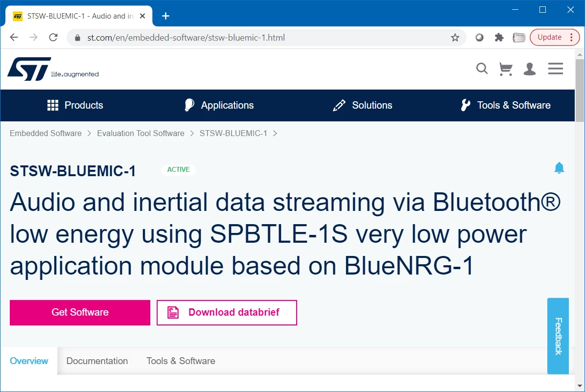
Task: Bookmark this page with star icon
Action: [x=455, y=37]
